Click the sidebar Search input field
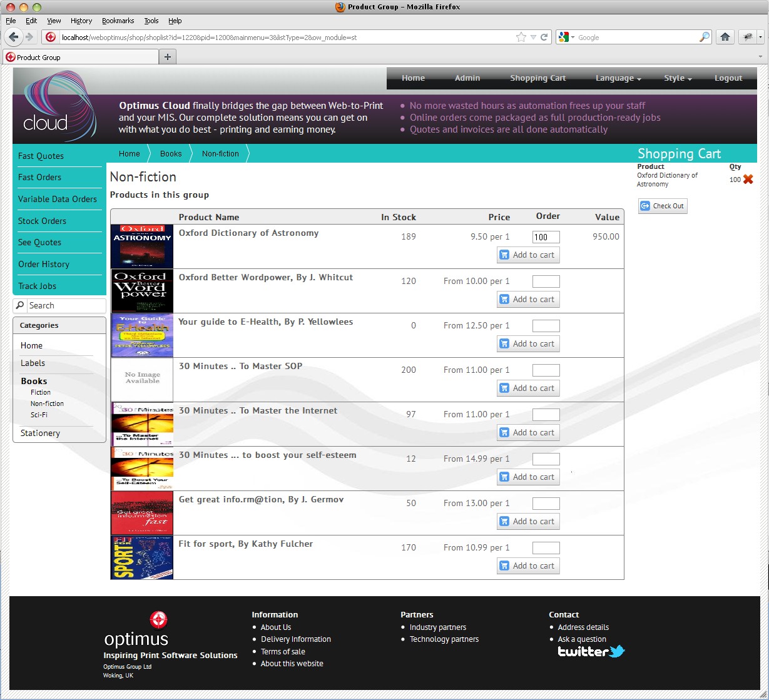The height and width of the screenshot is (700, 769). pyautogui.click(x=66, y=305)
